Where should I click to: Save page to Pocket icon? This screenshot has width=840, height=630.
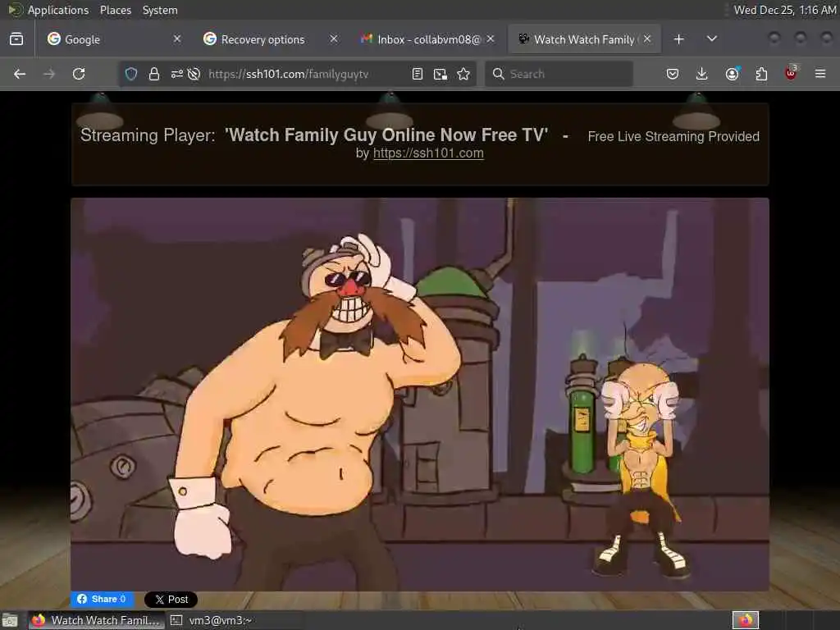[673, 74]
